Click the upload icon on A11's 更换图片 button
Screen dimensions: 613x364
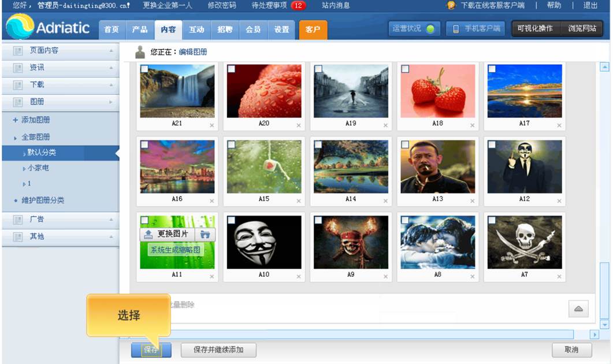pos(148,234)
